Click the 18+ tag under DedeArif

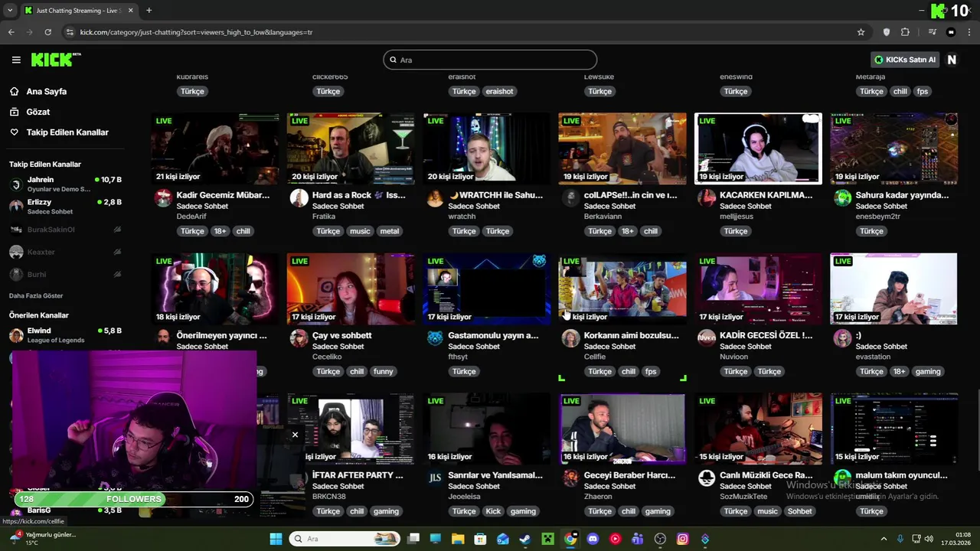[x=220, y=231]
